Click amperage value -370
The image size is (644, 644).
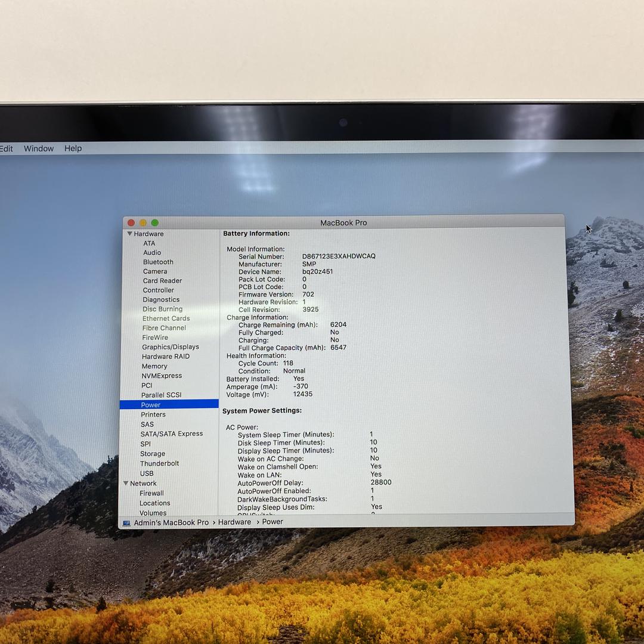[301, 386]
